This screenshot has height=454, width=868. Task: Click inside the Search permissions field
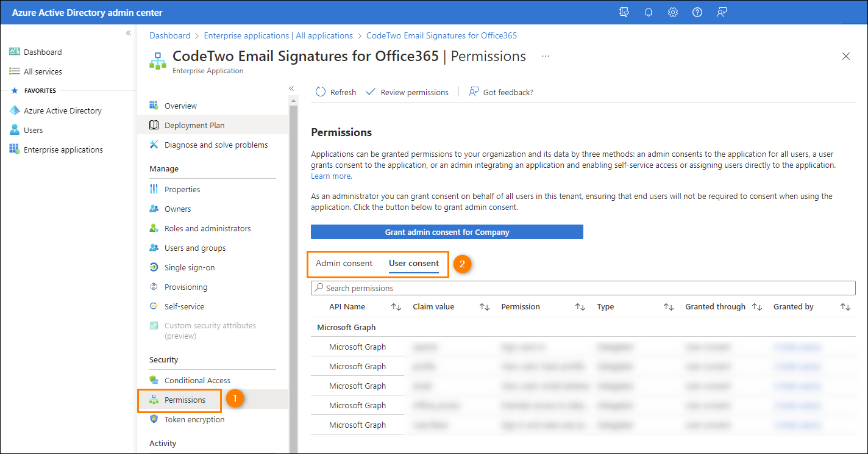tap(583, 288)
